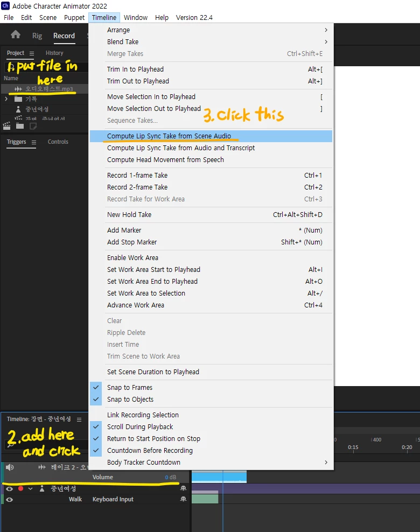Toggle visibility eye on Walk row
The image size is (420, 532).
[x=10, y=500]
